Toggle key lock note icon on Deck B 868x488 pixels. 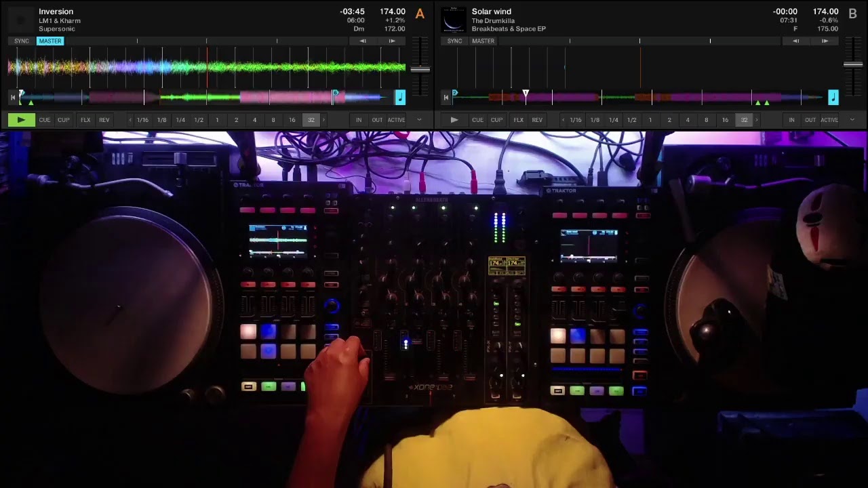(833, 98)
